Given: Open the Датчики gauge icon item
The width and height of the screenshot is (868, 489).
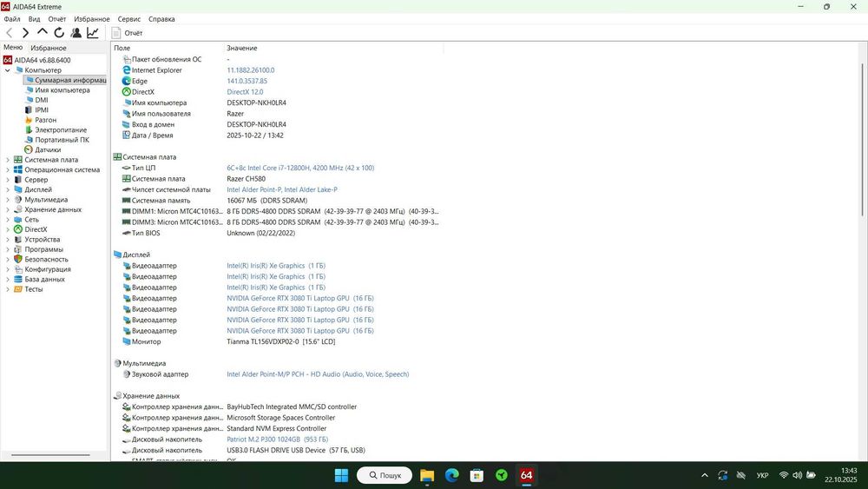Looking at the screenshot, I should 29,150.
